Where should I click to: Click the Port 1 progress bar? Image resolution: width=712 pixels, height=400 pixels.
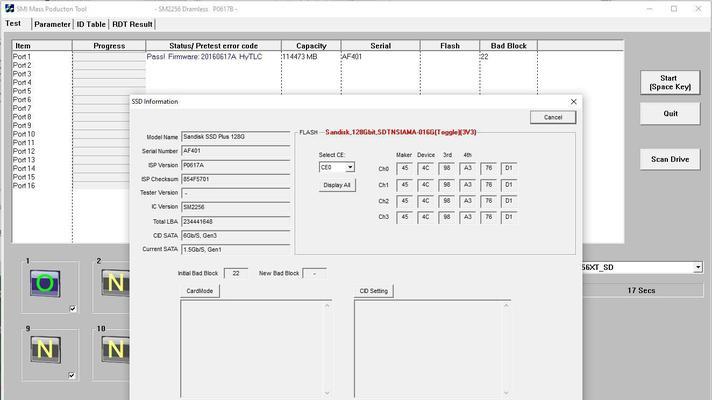(109, 57)
